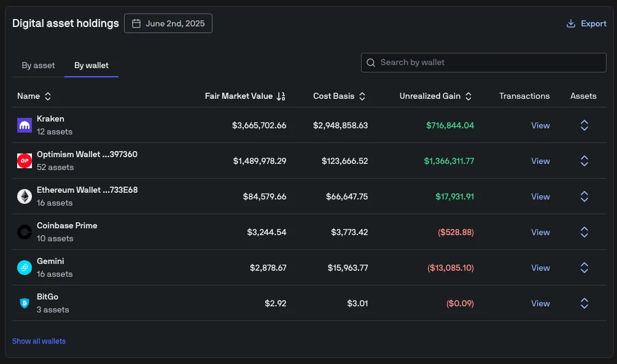
Task: Sort by Fair Market Value descending icon
Action: tap(281, 96)
